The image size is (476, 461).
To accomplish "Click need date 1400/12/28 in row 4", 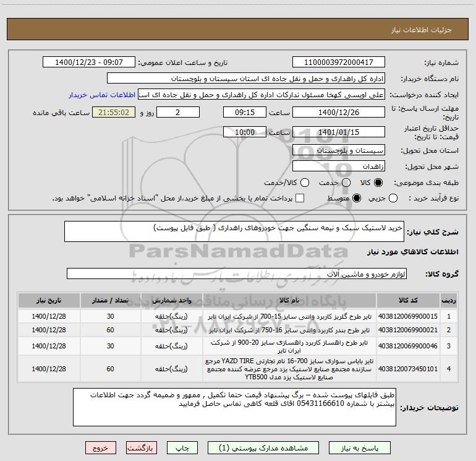I will click(x=49, y=369).
